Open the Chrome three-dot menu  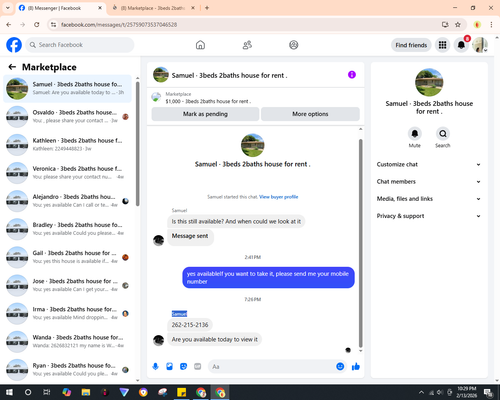pyautogui.click(x=491, y=25)
